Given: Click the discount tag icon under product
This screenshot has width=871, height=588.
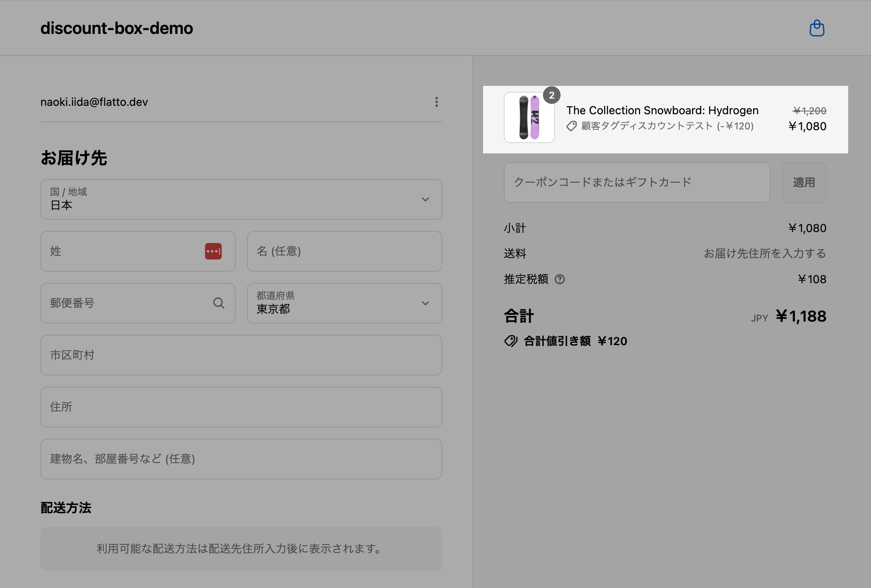Looking at the screenshot, I should (571, 126).
